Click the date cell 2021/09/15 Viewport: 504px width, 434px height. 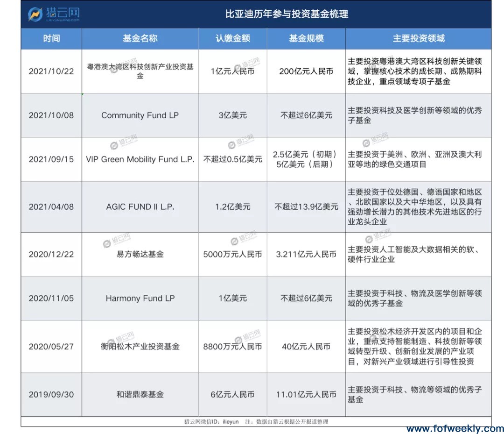51,160
